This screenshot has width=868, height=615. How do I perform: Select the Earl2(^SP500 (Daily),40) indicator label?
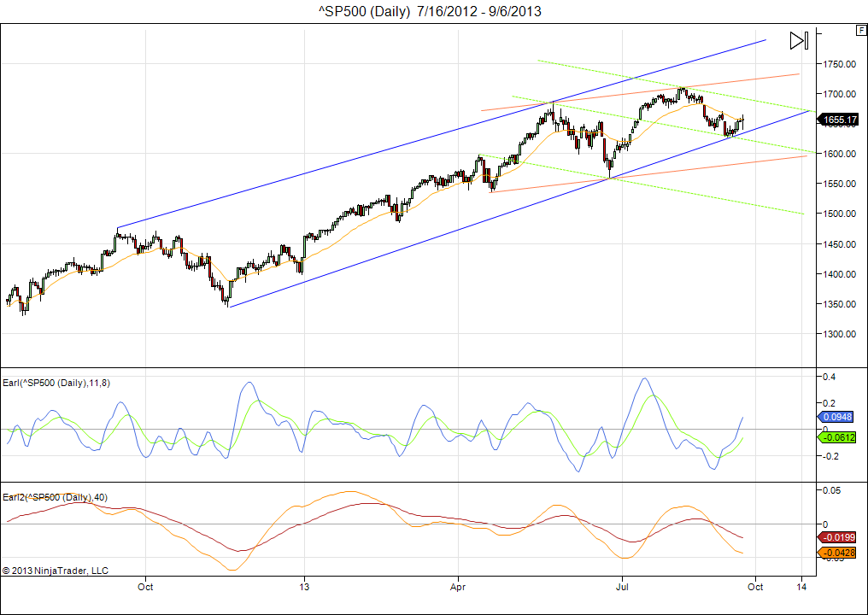click(55, 496)
